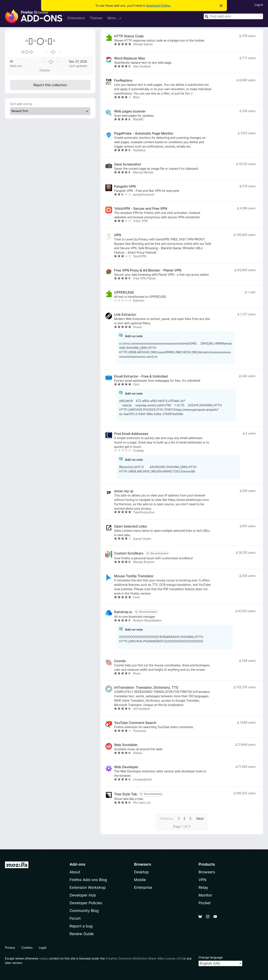Click the Find add-ons search field
Viewport: 268px width, 980px height.
[x=233, y=16]
